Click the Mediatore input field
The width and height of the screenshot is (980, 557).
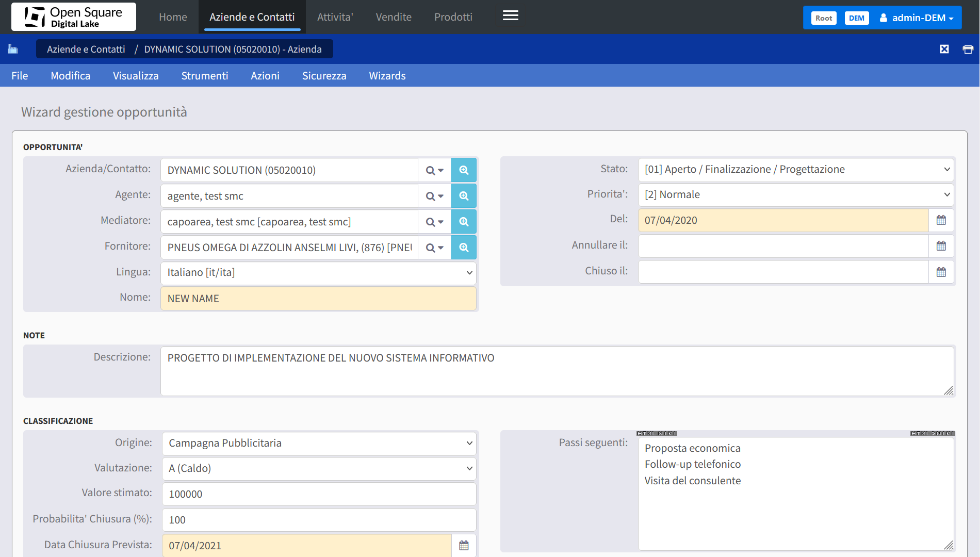(289, 222)
